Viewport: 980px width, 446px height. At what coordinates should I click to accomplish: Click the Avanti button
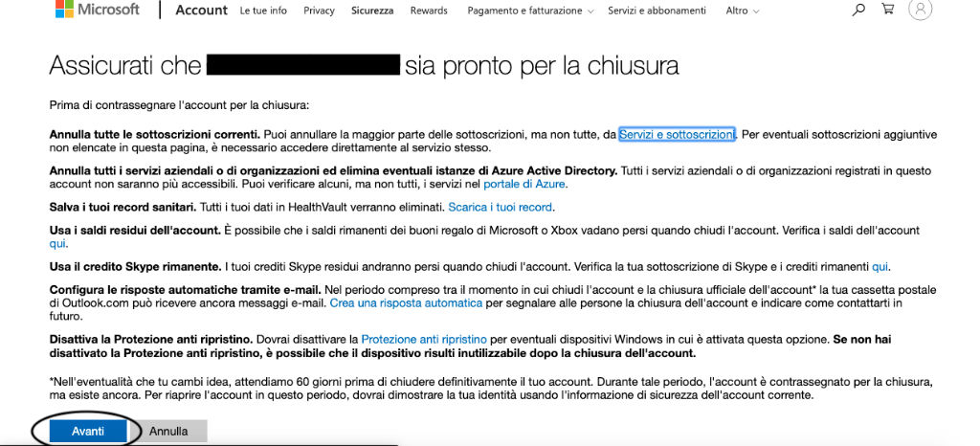point(88,431)
